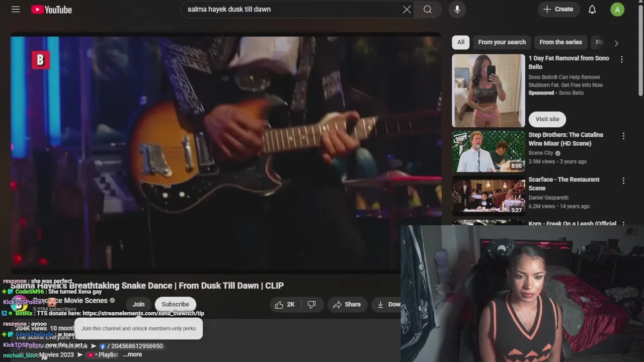Click the video title text
This screenshot has height=362, width=644.
tap(147, 286)
